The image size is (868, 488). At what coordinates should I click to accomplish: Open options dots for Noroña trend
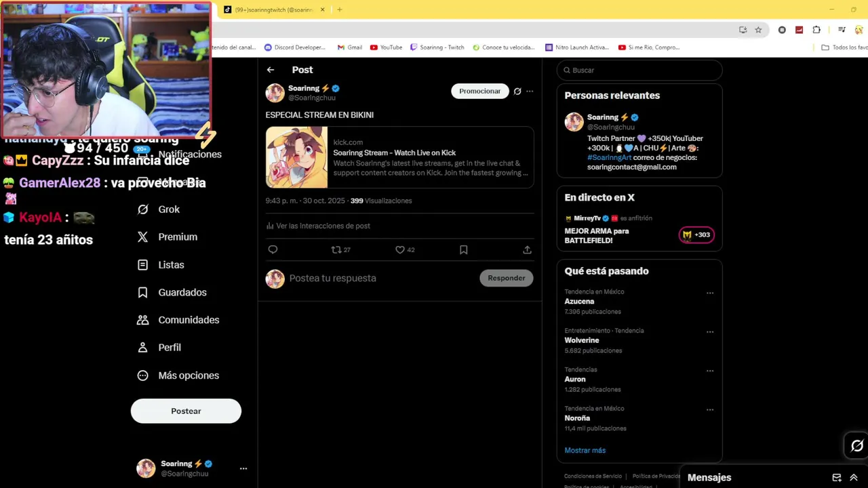[710, 410]
